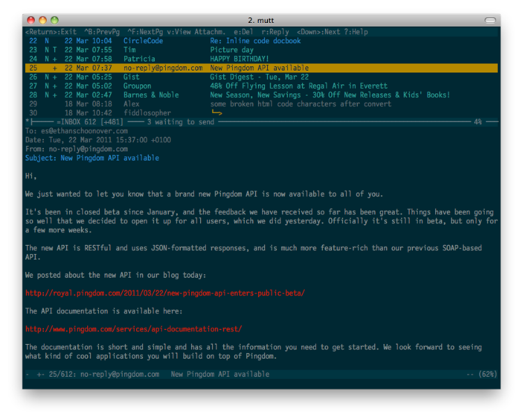Open the api-documentation-rest link
Image resolution: width=523 pixels, height=420 pixels.
(x=134, y=329)
